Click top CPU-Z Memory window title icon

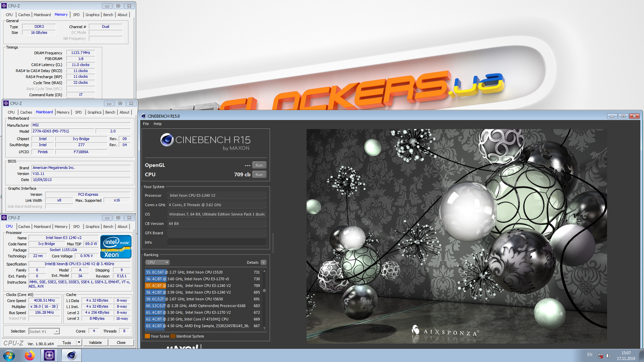(x=4, y=6)
